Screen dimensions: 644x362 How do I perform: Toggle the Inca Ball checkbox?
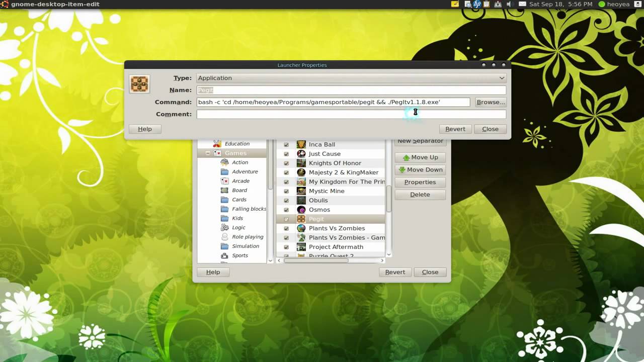(286, 145)
